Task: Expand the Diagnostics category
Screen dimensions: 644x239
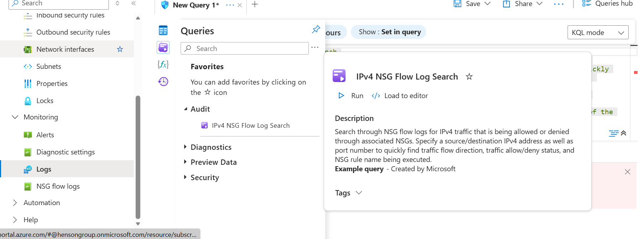Action: pos(185,147)
